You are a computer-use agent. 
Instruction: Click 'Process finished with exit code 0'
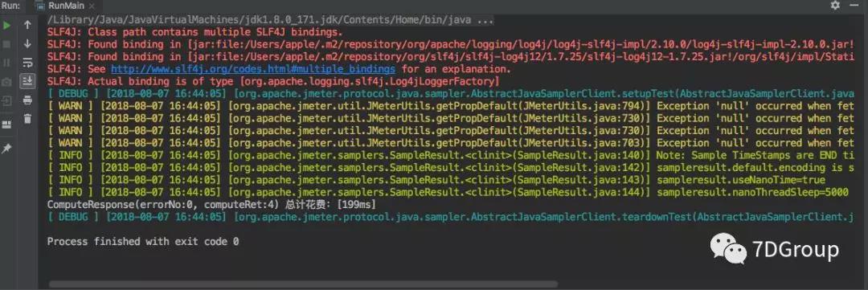pyautogui.click(x=143, y=241)
